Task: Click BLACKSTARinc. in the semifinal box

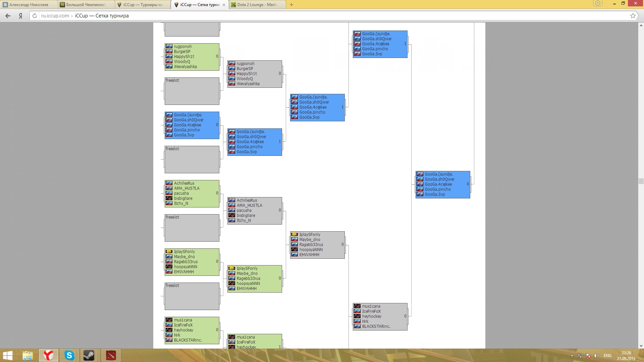Action: pos(376,326)
